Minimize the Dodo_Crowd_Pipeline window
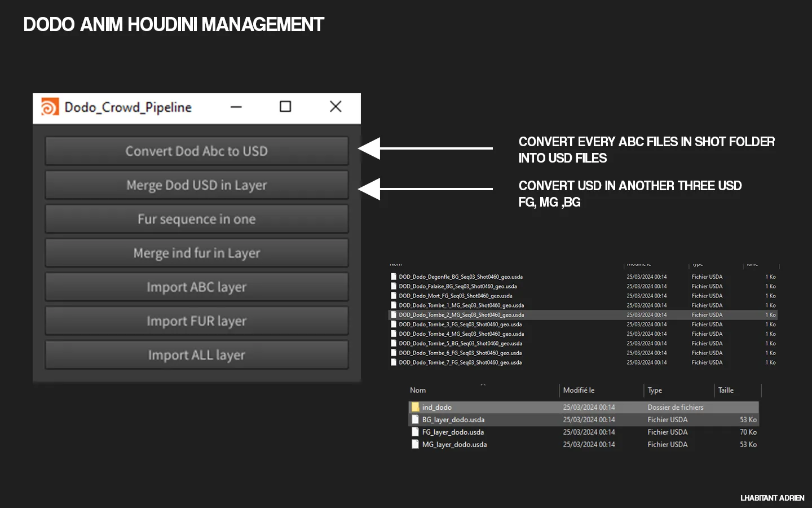This screenshot has width=812, height=508. 236,107
